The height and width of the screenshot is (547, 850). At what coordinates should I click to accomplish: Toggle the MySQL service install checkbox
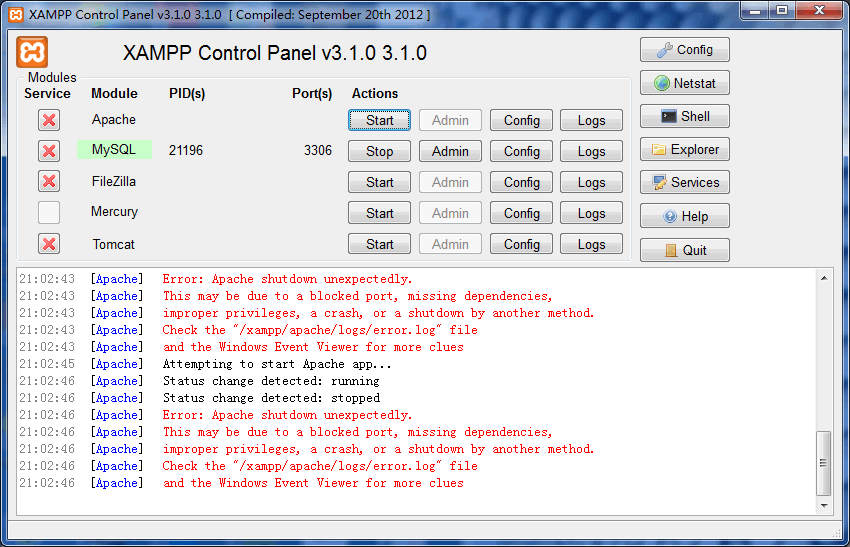coord(49,151)
